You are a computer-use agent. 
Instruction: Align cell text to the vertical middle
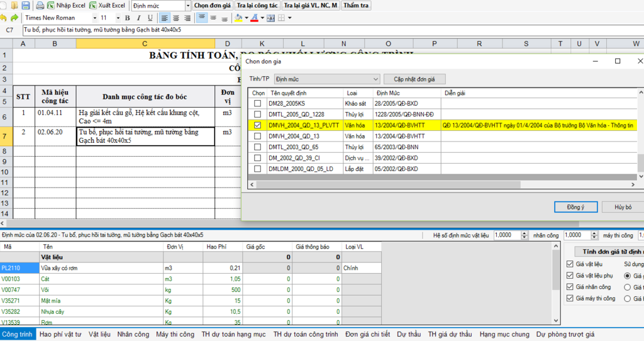tap(213, 18)
